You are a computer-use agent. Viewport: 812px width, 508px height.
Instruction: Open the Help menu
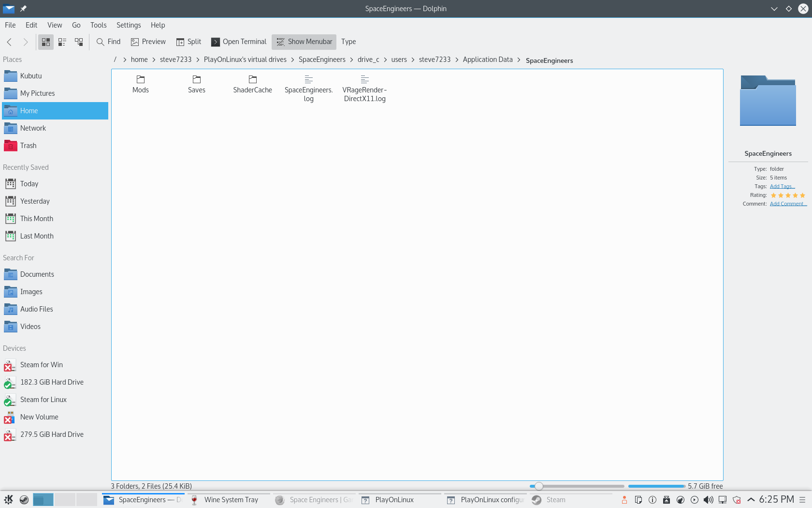point(158,25)
